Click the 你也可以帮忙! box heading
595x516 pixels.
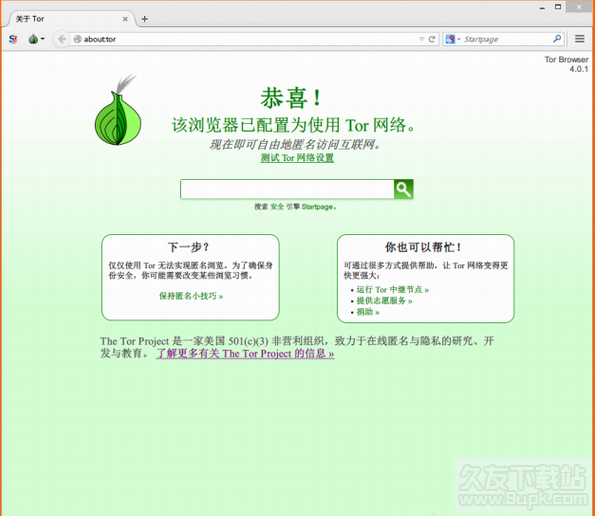tap(423, 247)
